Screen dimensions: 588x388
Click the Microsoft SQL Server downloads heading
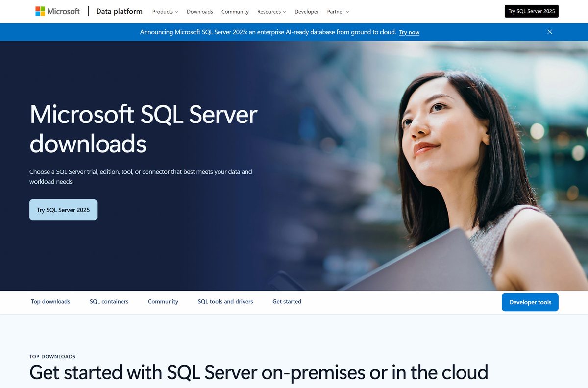click(144, 129)
